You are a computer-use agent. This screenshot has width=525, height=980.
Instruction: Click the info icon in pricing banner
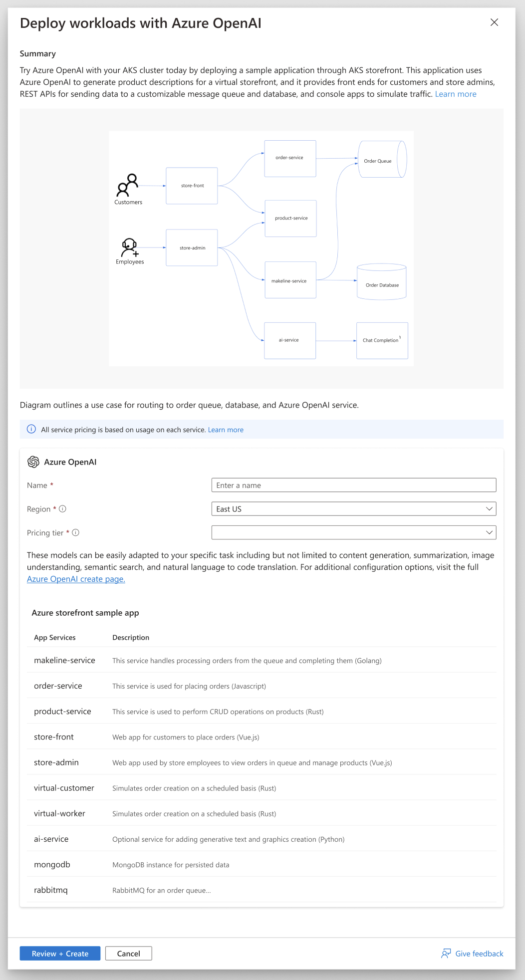click(31, 430)
